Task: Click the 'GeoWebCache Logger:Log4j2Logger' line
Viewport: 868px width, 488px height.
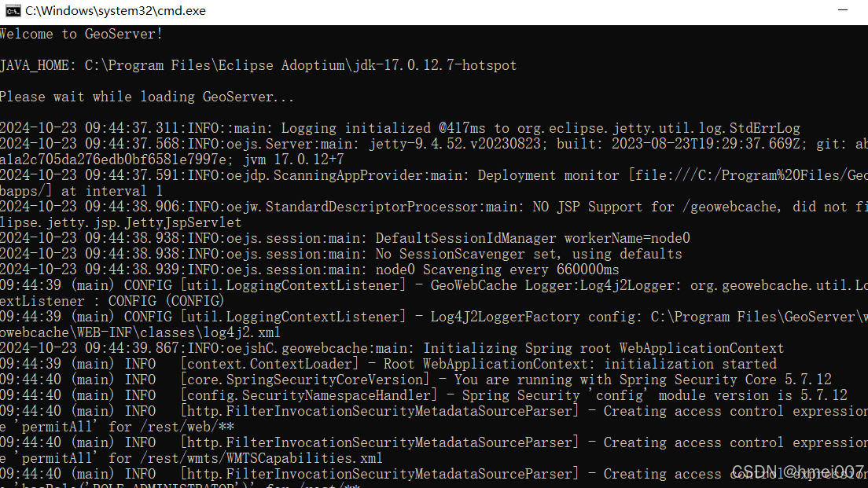Action: [x=434, y=285]
